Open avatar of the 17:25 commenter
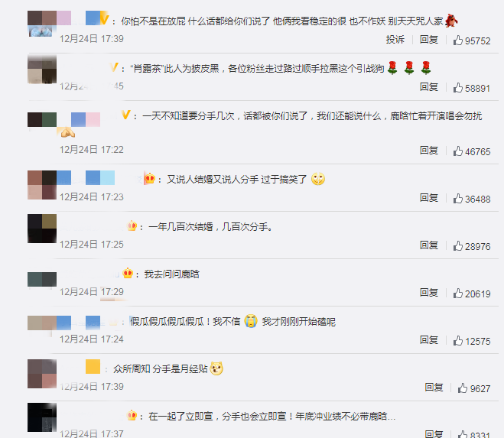Image resolution: width=504 pixels, height=438 pixels. [x=42, y=229]
